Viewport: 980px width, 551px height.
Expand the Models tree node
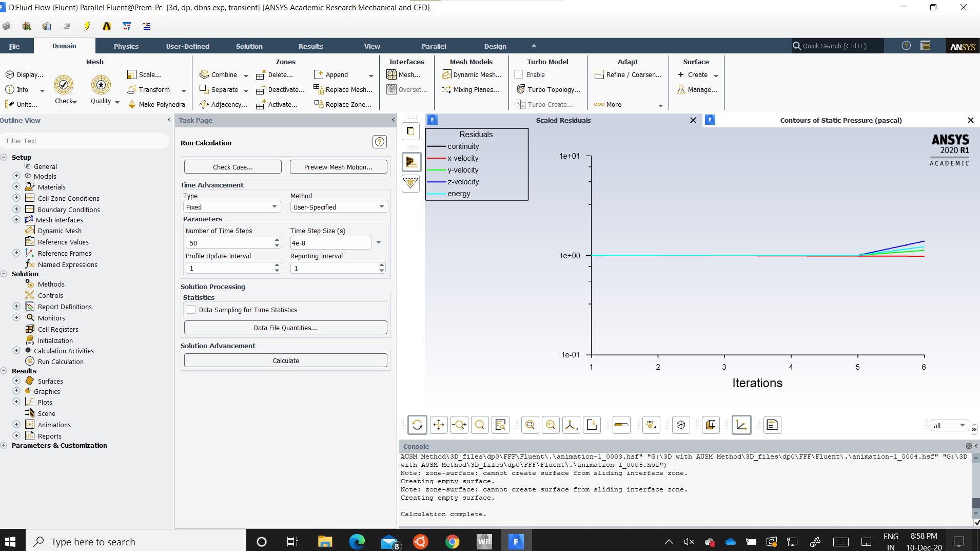[16, 176]
